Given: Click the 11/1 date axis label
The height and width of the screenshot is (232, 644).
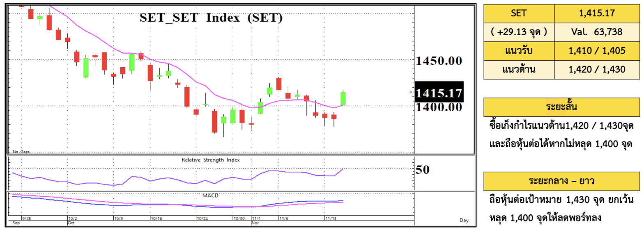Looking at the screenshot, I should [x=256, y=219].
